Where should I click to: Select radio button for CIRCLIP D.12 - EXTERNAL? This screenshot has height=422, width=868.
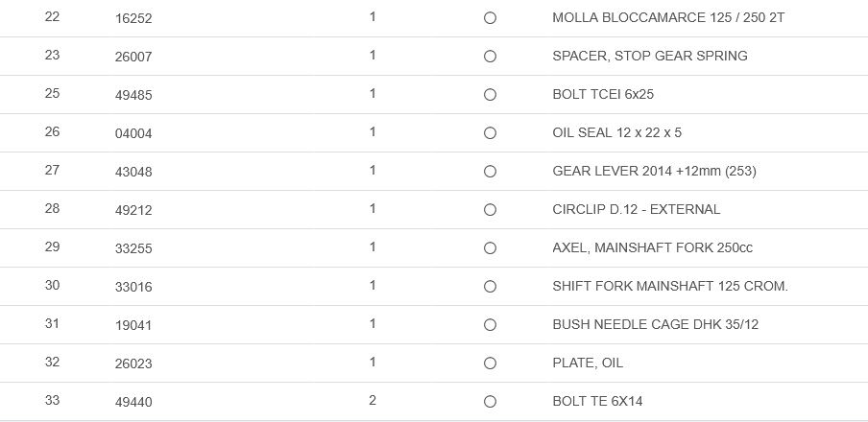(x=490, y=210)
